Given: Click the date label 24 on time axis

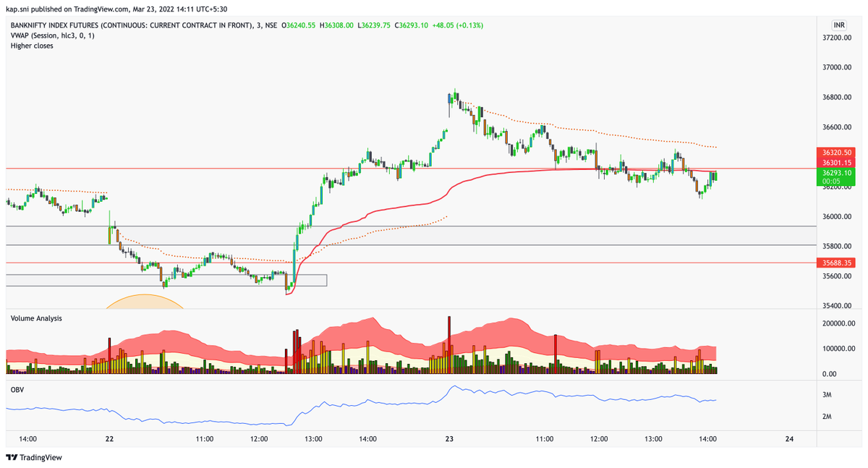Looking at the screenshot, I should click(789, 438).
